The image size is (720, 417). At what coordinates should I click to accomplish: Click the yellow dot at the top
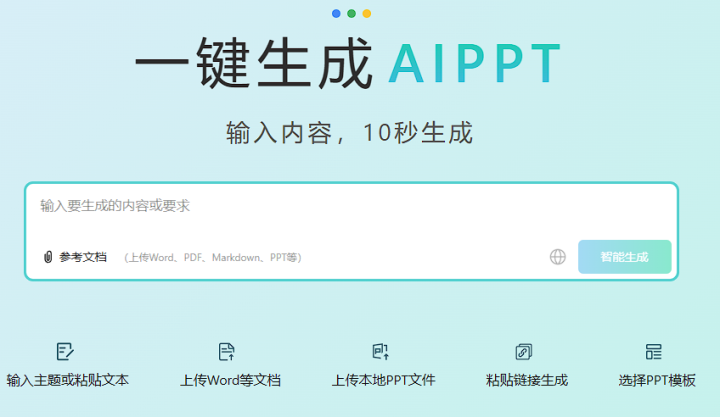click(367, 14)
